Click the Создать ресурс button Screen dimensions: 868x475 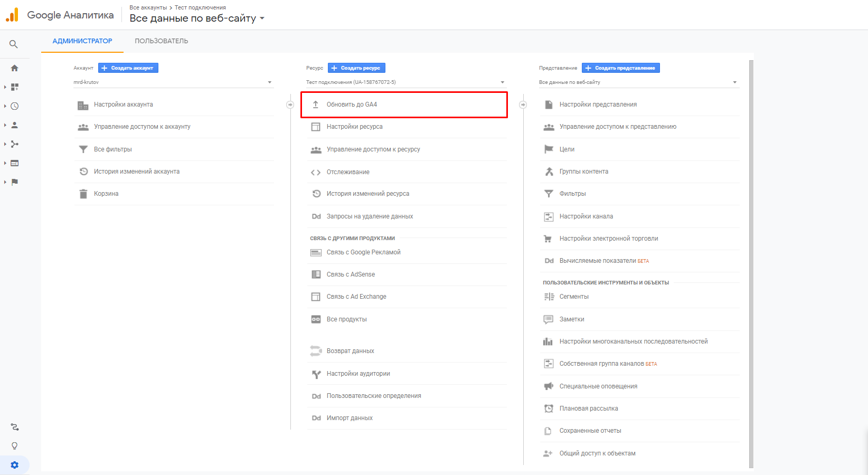(x=356, y=68)
